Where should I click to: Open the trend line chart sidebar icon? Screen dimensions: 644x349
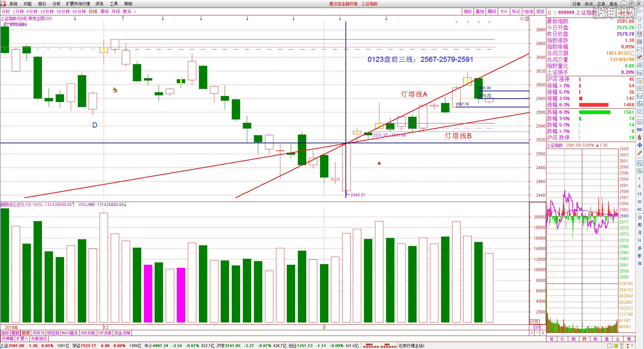click(640, 50)
